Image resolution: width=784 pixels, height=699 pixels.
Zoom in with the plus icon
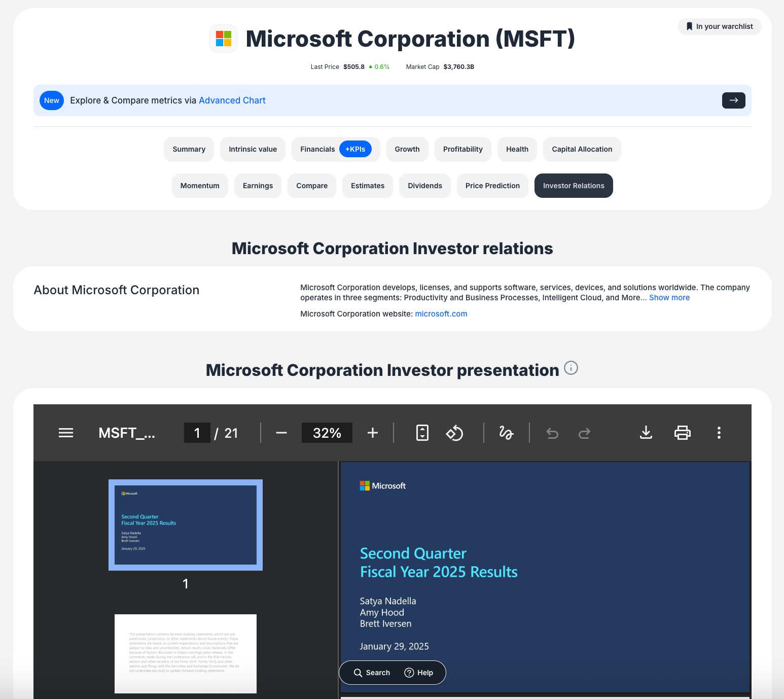373,433
